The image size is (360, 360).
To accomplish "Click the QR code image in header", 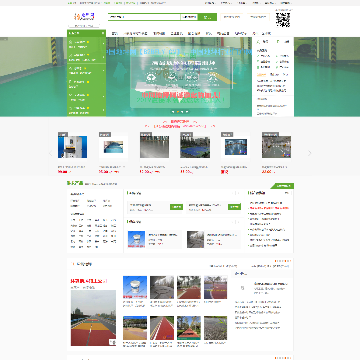I will tap(283, 20).
